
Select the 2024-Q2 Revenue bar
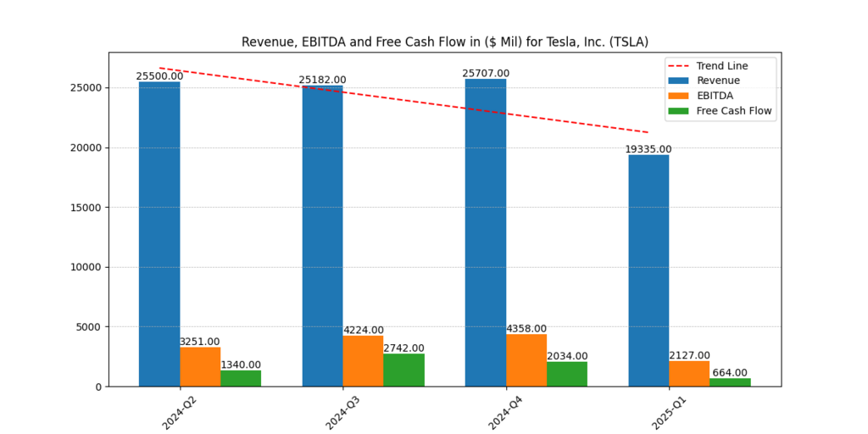pos(159,234)
